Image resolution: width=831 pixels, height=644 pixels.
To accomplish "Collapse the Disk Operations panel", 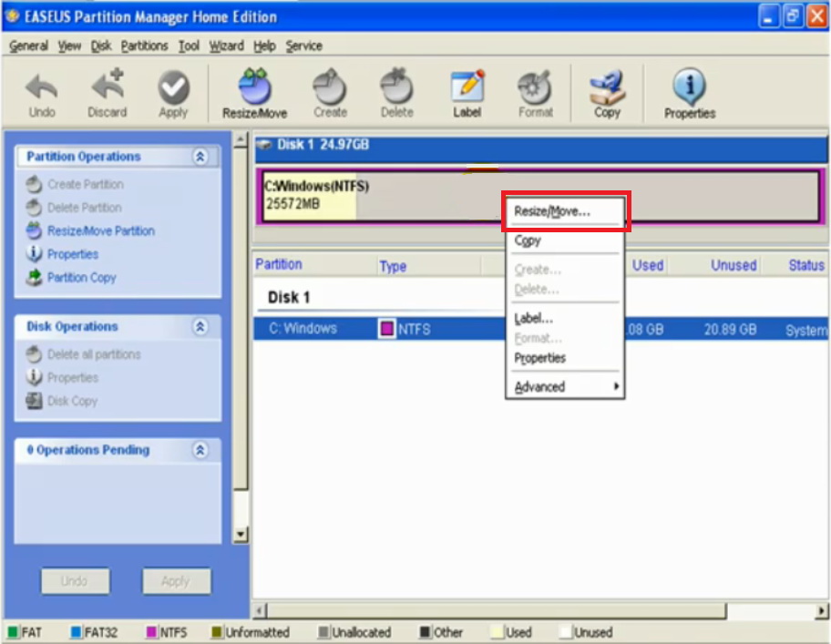I will click(x=200, y=327).
